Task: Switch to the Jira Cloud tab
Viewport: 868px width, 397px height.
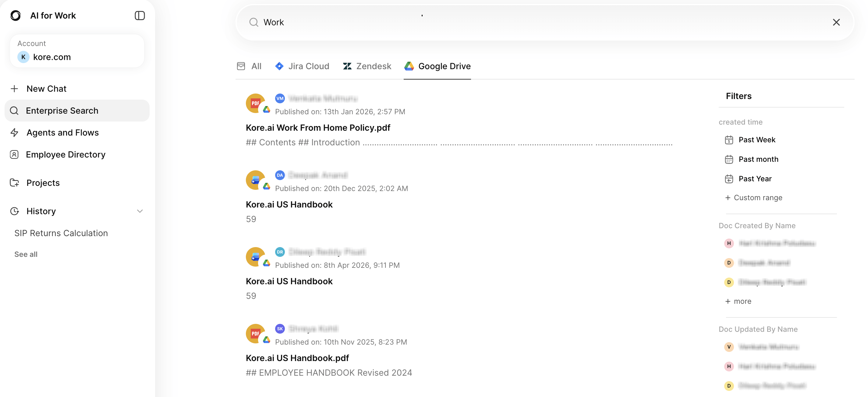Action: point(302,66)
